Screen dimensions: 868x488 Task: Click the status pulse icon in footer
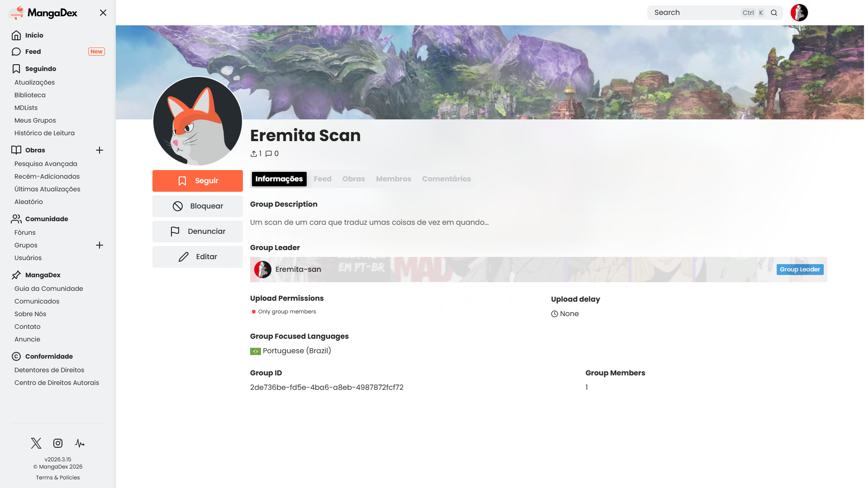pos(80,443)
